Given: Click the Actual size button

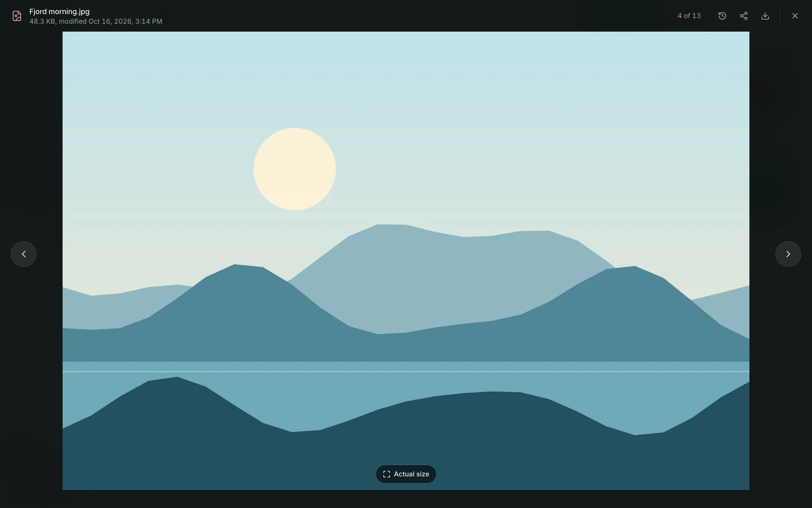Looking at the screenshot, I should [x=406, y=474].
